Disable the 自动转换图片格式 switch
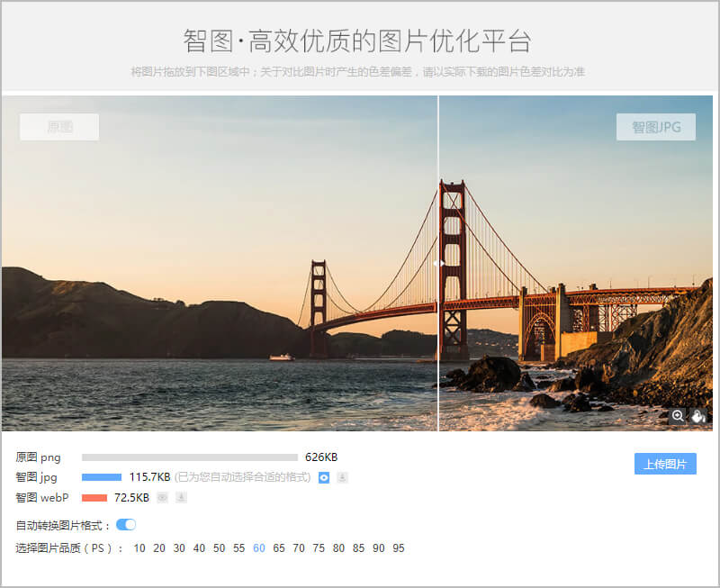The image size is (720, 588). 125,523
